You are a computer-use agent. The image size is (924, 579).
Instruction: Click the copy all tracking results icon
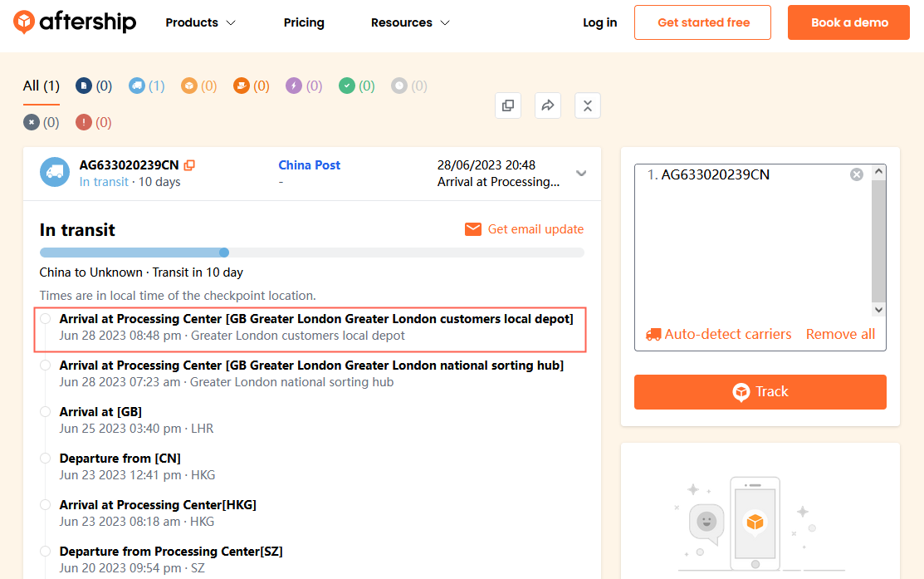point(508,105)
